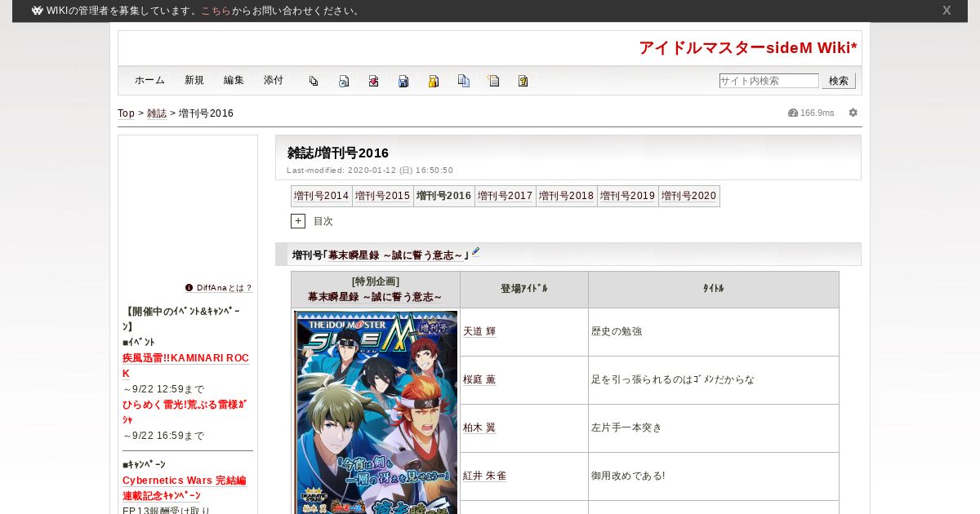Open the 桜庭 薫 idol link

pos(479,379)
